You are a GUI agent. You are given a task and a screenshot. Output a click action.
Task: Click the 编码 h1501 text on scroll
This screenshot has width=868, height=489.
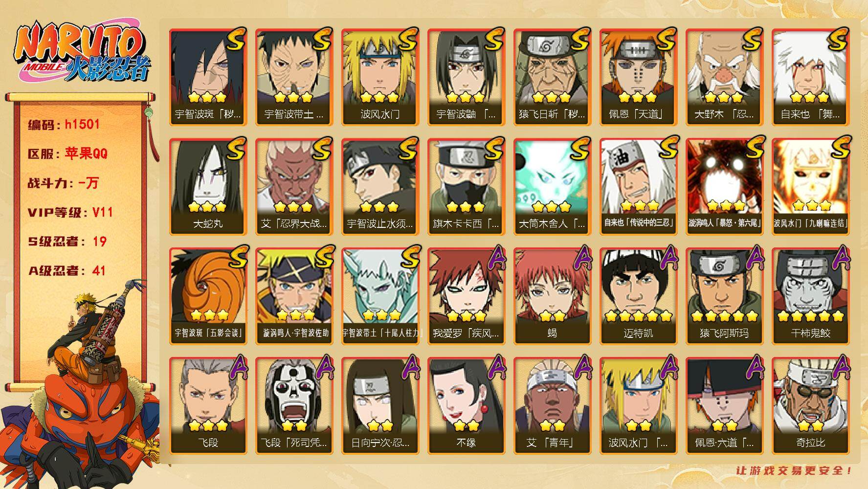tap(64, 124)
